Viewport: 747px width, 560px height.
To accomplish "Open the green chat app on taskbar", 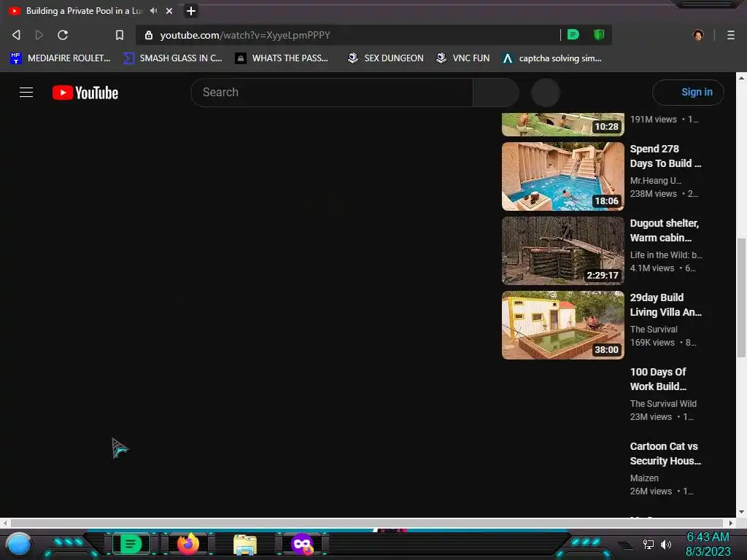I will (x=131, y=544).
